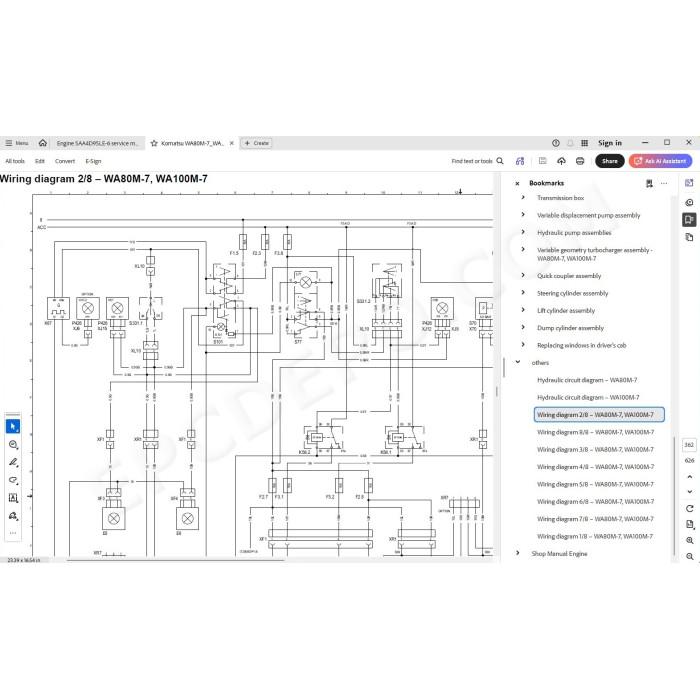This screenshot has width=700, height=700.
Task: Open Bookmarks panel options (three dots)
Action: coord(664,183)
